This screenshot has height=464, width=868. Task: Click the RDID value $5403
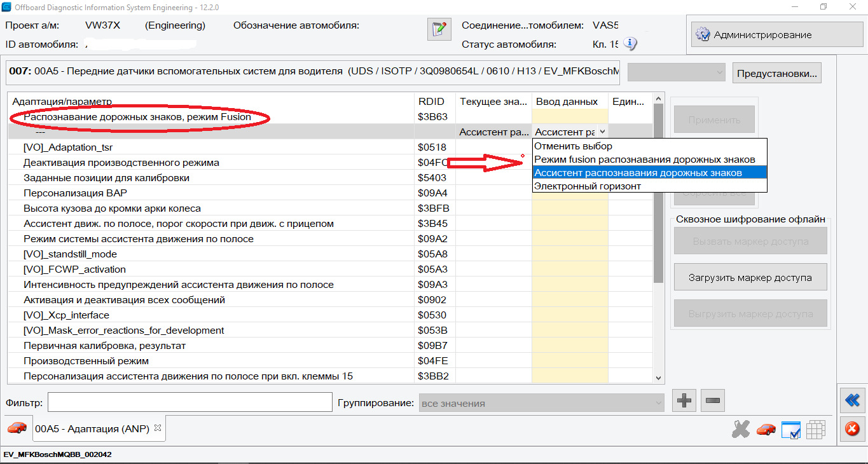[432, 177]
